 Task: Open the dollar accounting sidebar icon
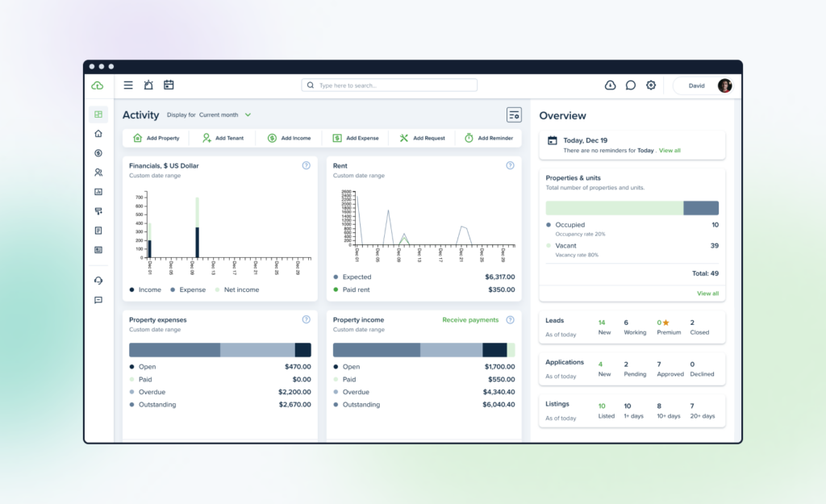point(98,153)
